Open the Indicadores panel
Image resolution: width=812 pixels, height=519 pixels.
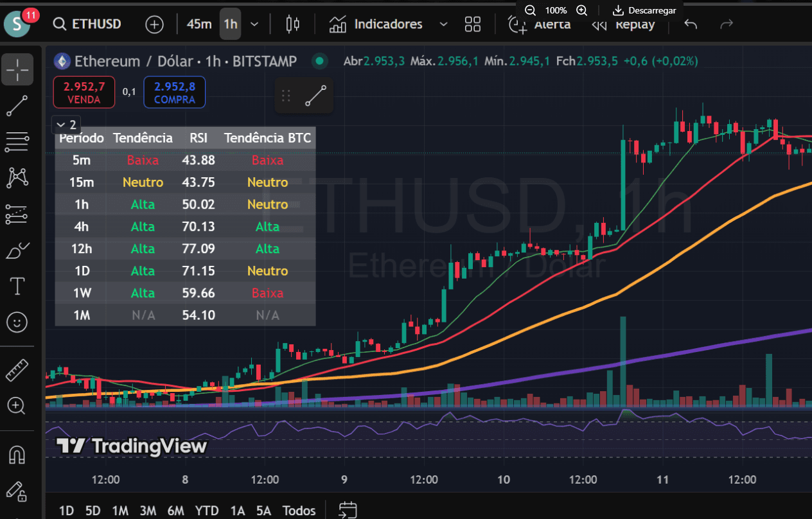click(x=376, y=24)
